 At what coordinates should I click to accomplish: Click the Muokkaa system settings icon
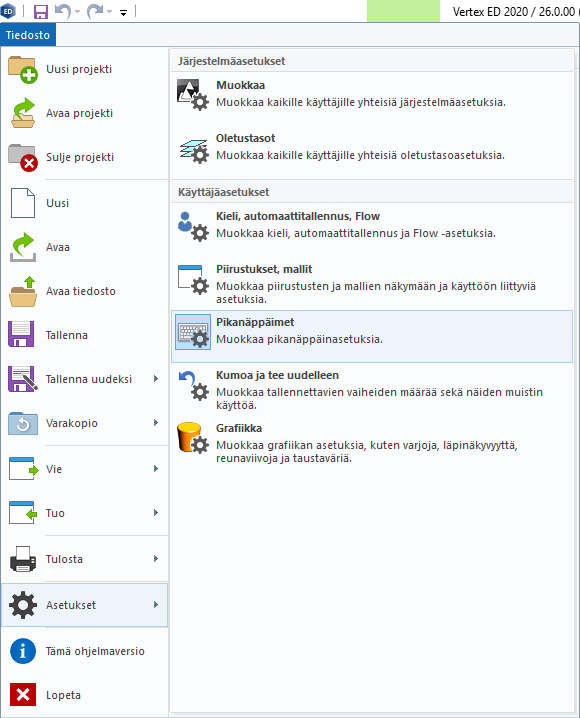point(193,95)
